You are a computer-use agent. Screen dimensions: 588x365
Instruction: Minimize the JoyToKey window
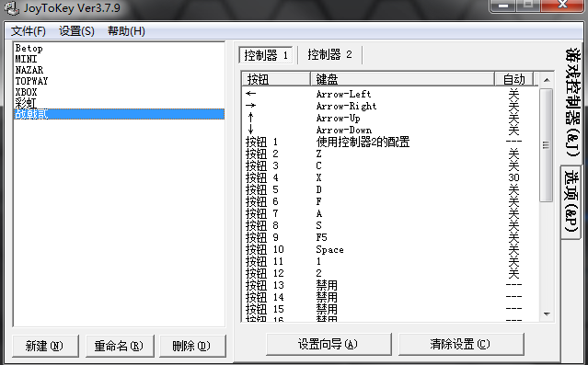(x=502, y=6)
